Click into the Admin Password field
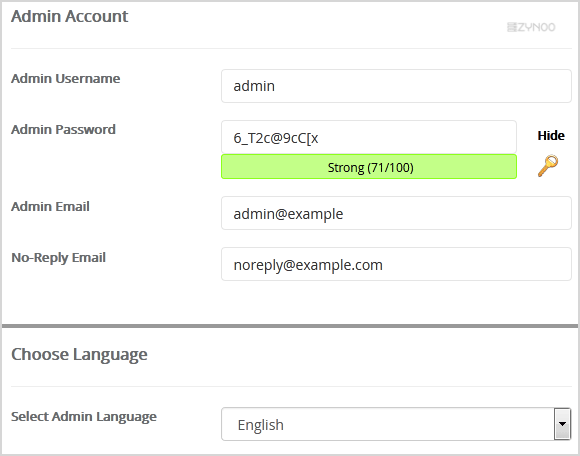The image size is (580, 456). (x=369, y=137)
